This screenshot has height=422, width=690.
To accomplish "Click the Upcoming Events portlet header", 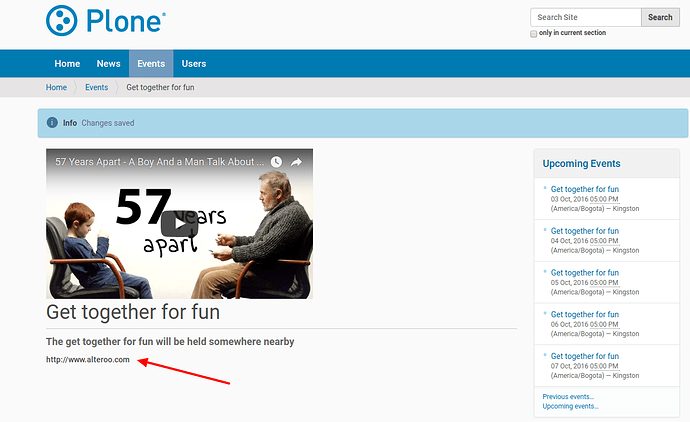I will tap(581, 163).
